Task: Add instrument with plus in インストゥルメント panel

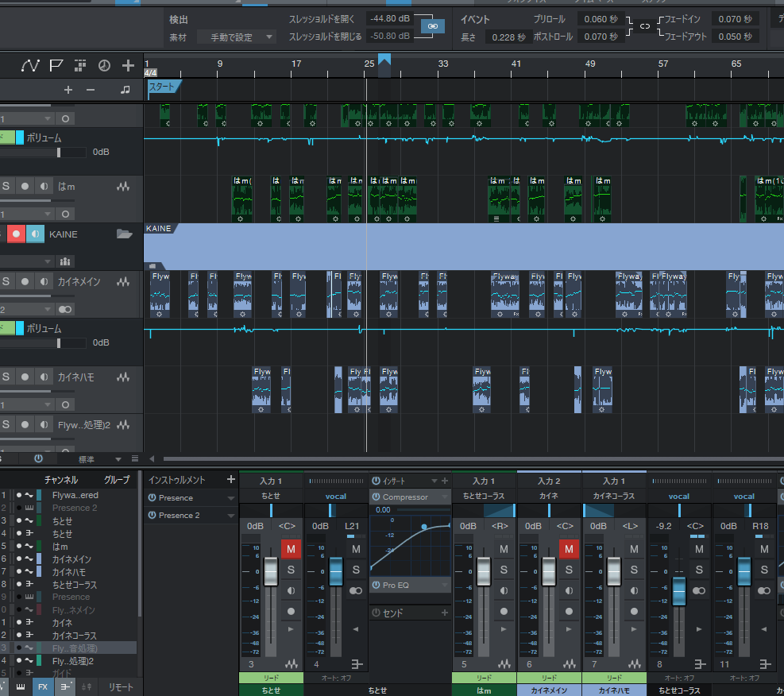Action: click(230, 480)
